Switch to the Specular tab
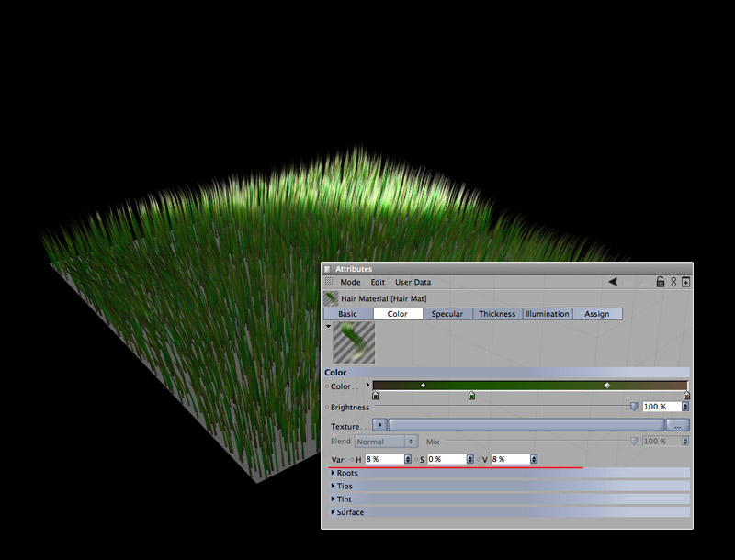Image resolution: width=735 pixels, height=560 pixels. point(447,314)
